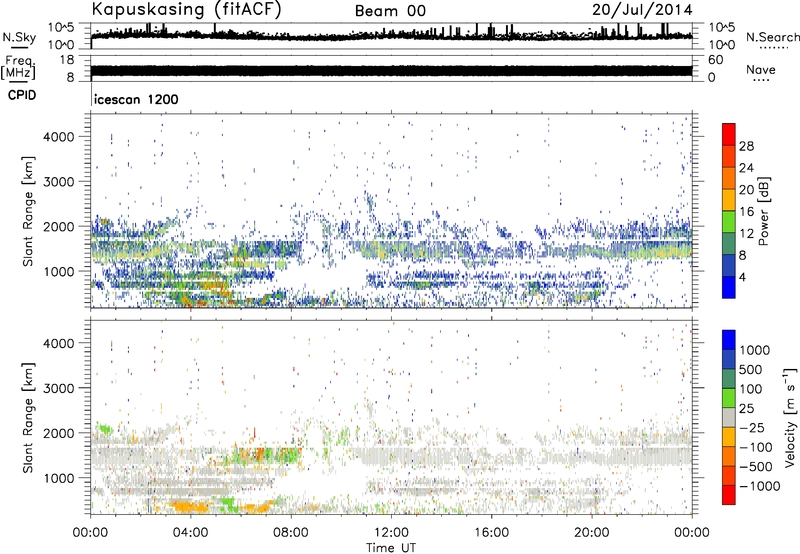Click the red top of power colorbar

coord(729,134)
